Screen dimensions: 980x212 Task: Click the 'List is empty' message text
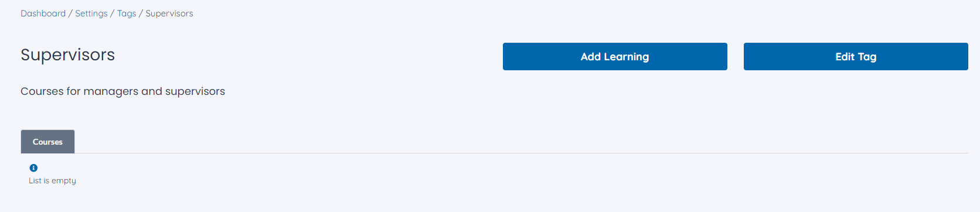[x=52, y=181]
